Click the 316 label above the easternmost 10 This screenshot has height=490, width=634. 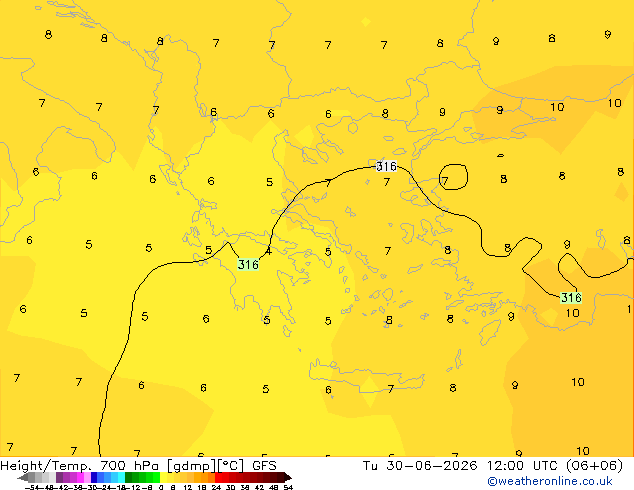[x=571, y=298]
